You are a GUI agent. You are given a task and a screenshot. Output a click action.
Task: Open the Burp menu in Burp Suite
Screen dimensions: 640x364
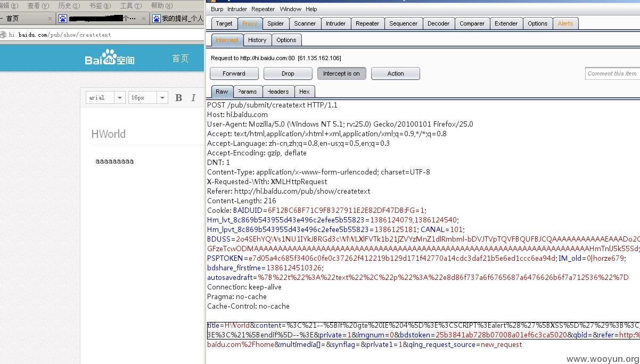point(217,9)
